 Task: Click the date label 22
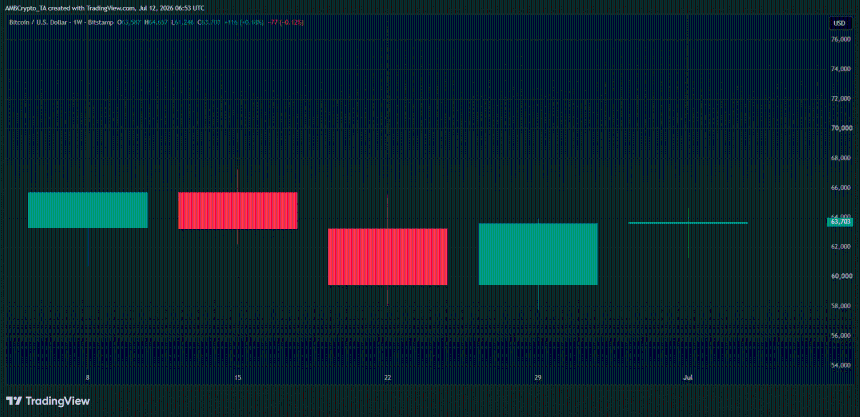click(x=388, y=377)
